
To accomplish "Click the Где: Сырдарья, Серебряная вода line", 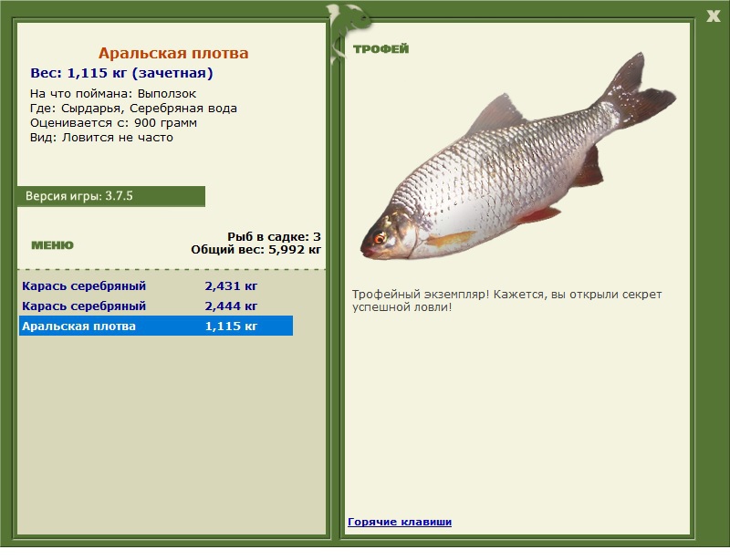I will [133, 109].
